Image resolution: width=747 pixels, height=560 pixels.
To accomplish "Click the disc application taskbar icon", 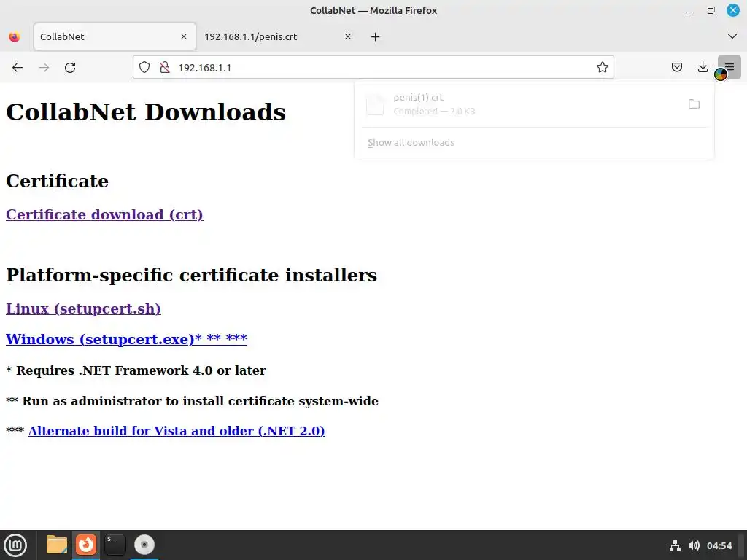I will pyautogui.click(x=144, y=545).
